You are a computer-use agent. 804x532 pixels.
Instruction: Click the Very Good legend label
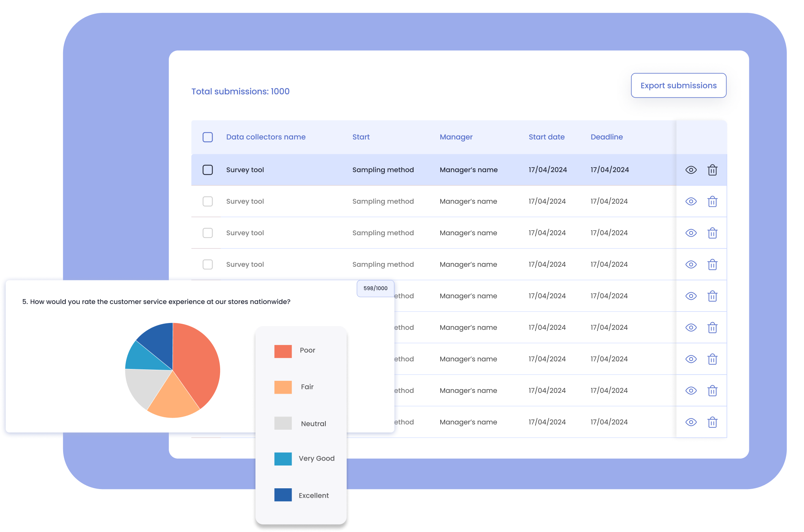pos(316,459)
